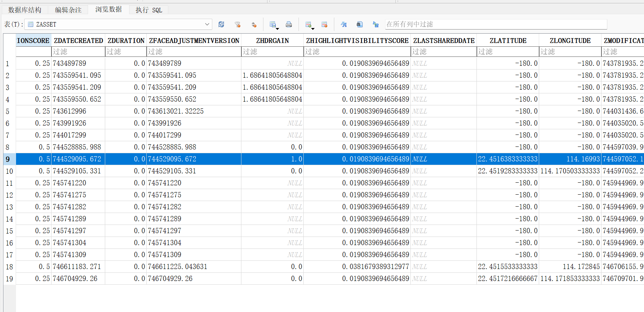The height and width of the screenshot is (312, 644).
Task: Open the ZASSET table selection dropdown
Action: [x=207, y=24]
